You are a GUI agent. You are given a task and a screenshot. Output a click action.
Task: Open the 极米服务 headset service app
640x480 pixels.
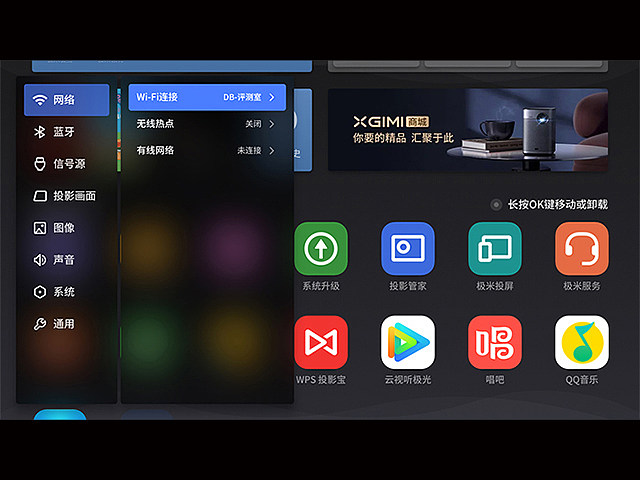tap(582, 249)
